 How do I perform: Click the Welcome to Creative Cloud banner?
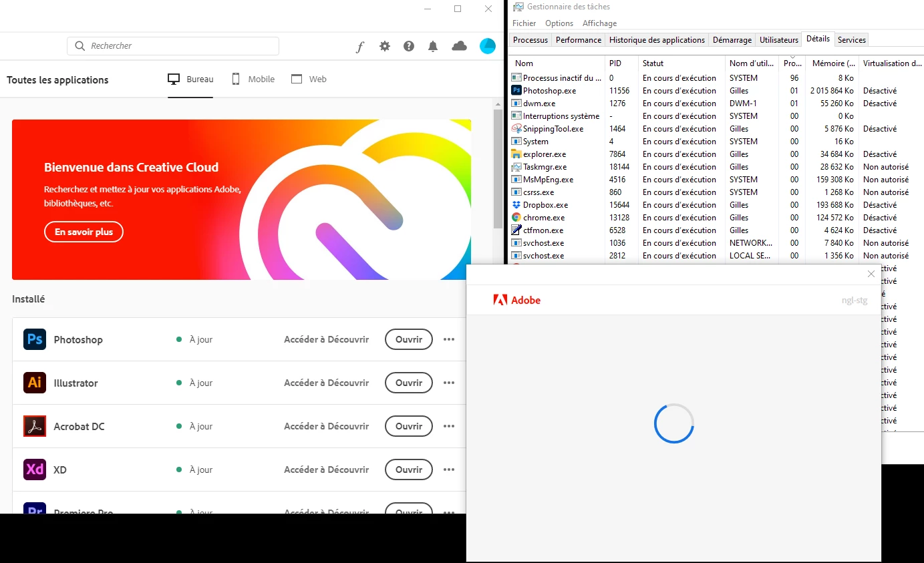pyautogui.click(x=241, y=200)
